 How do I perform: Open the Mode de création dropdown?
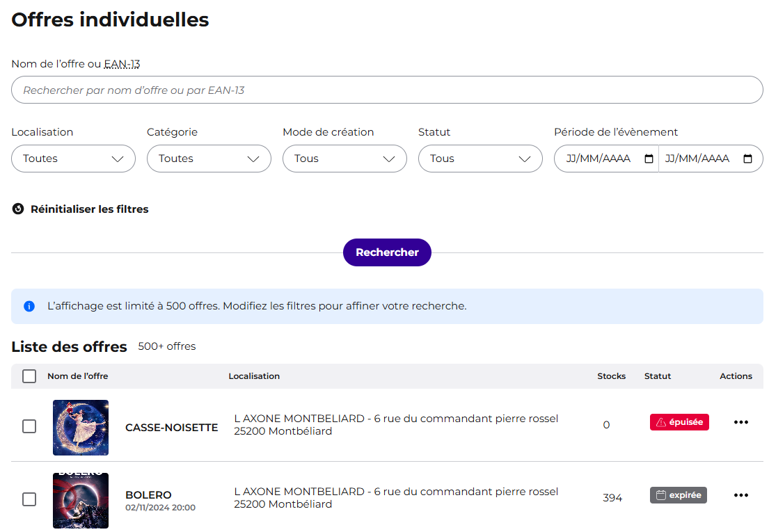click(344, 159)
